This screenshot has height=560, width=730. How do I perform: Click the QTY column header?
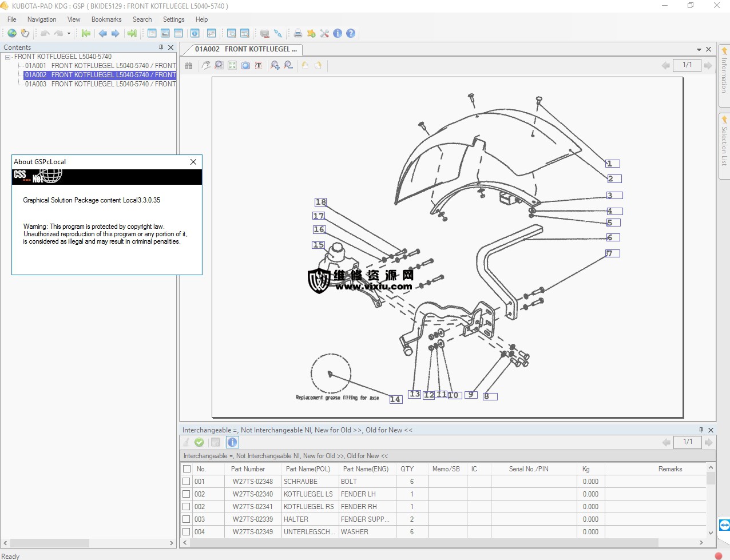point(407,469)
